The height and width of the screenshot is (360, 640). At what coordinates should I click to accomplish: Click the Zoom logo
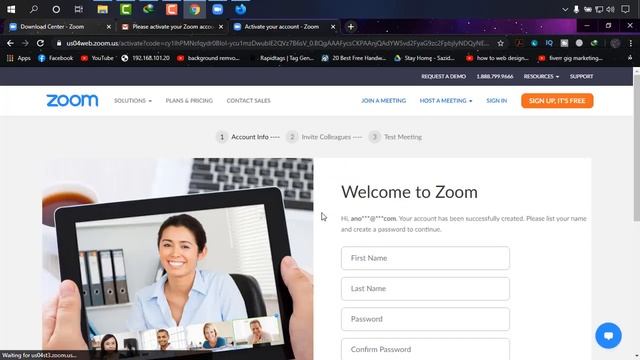point(72,100)
